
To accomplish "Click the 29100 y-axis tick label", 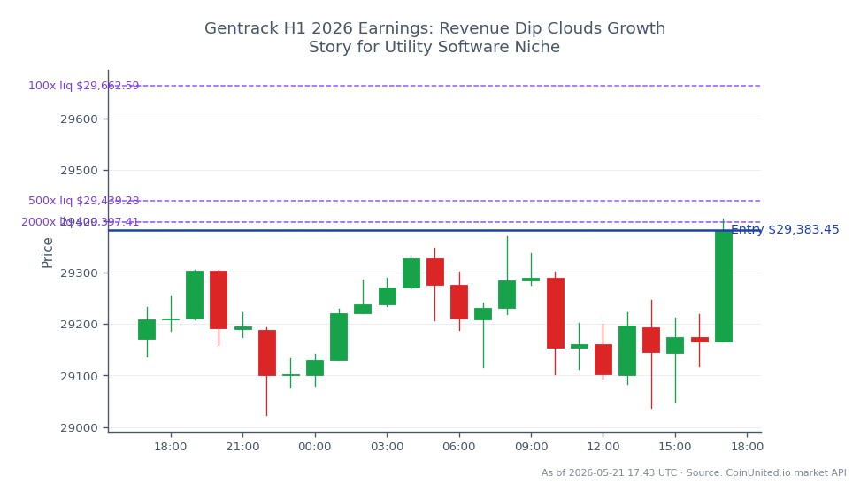I will pyautogui.click(x=79, y=376).
